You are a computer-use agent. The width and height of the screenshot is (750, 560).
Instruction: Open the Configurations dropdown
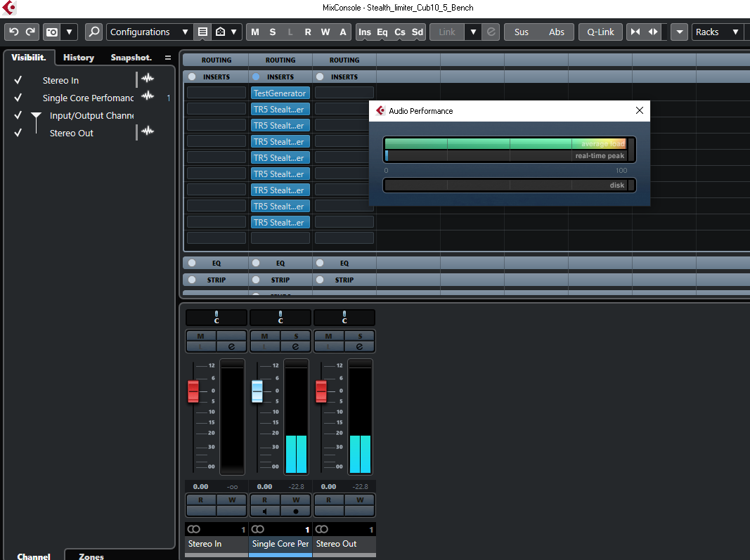[149, 32]
